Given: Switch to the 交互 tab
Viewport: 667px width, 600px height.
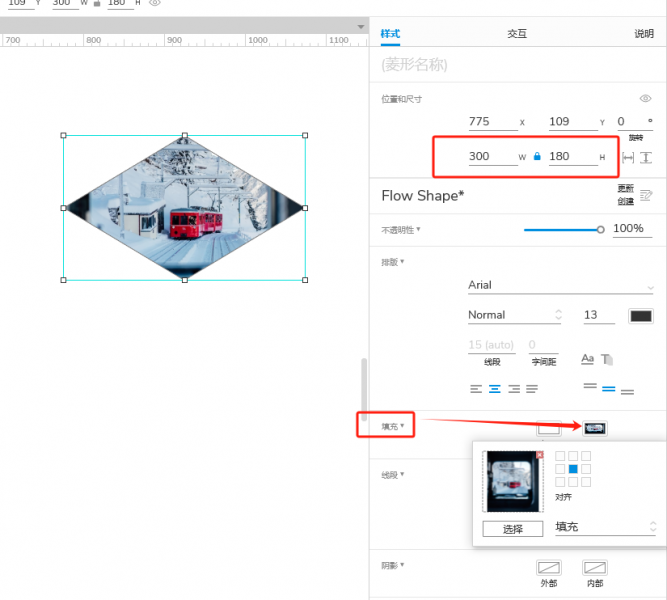Looking at the screenshot, I should click(x=516, y=34).
